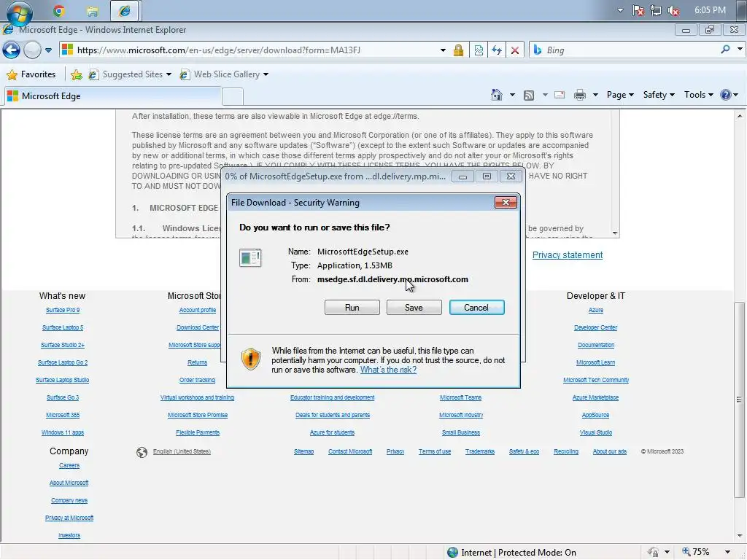Open the What's the risk? link
The height and width of the screenshot is (560, 747).
(x=388, y=370)
